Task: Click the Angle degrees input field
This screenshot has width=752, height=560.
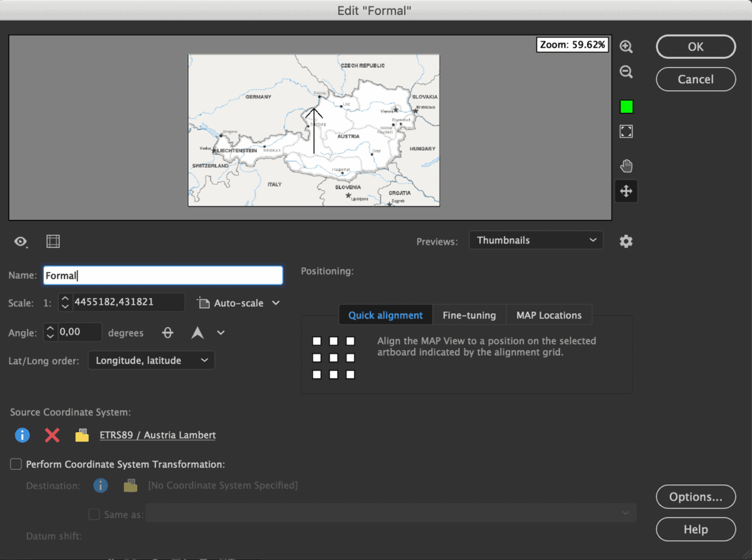Action: point(80,333)
